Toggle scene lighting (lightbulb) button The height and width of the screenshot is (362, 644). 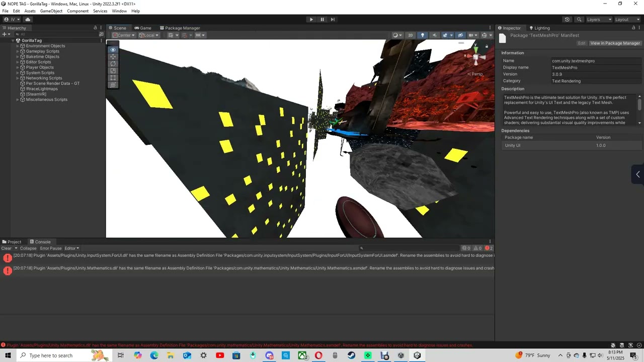[x=422, y=35]
